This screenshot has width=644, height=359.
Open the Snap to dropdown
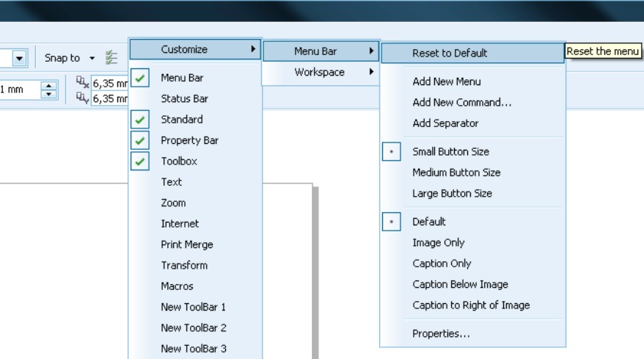point(70,58)
